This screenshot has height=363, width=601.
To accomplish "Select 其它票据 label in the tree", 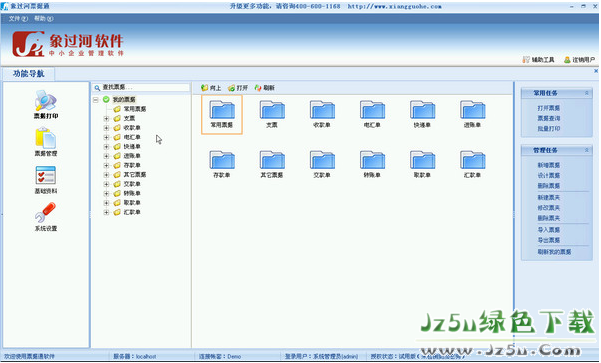I will (135, 175).
